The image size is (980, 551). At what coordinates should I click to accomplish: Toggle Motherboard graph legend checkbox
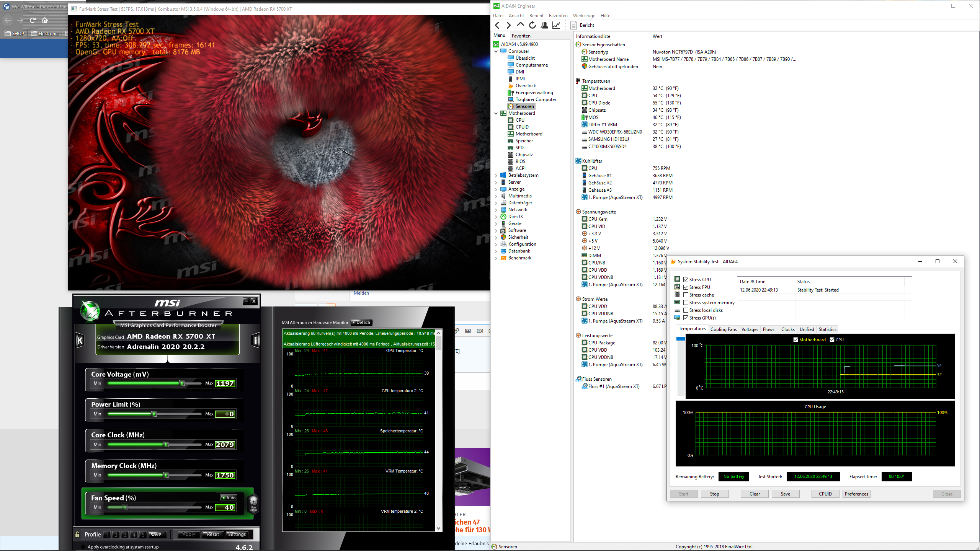tap(795, 340)
